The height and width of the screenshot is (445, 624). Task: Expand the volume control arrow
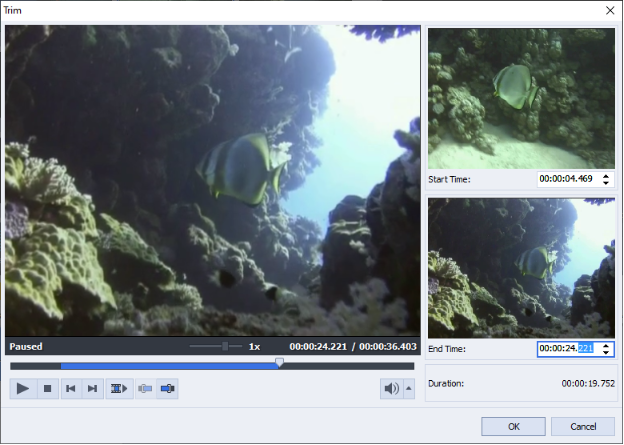pyautogui.click(x=408, y=389)
